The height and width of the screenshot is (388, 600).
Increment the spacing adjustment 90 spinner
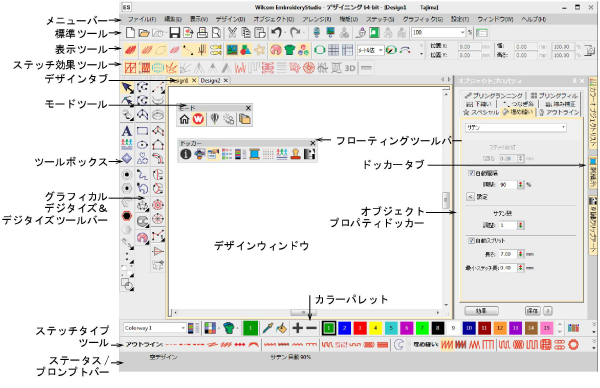520,183
